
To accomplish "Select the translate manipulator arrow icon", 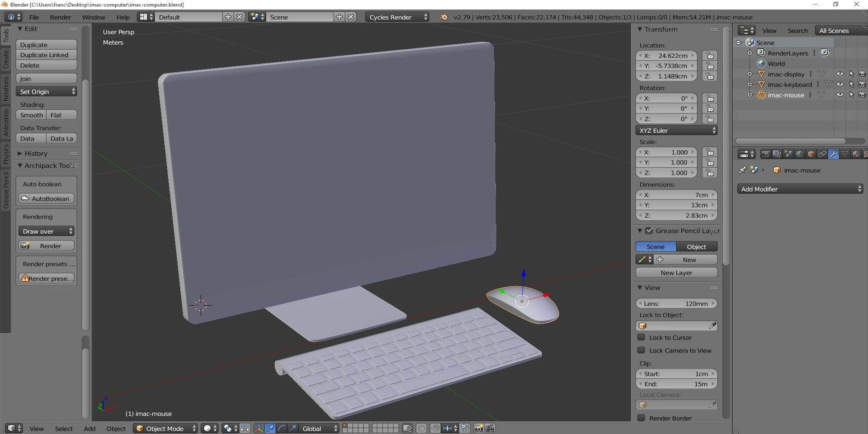I will [x=270, y=428].
